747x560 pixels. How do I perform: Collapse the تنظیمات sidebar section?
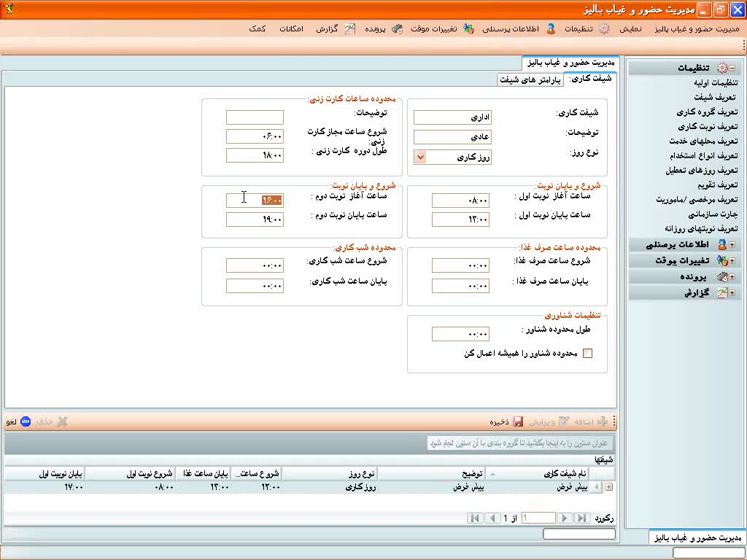pyautogui.click(x=732, y=68)
